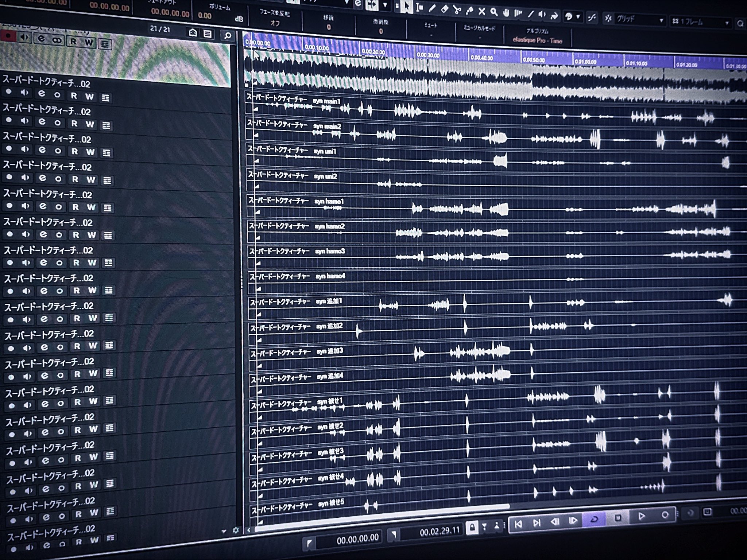Viewport: 747px width, 560px height.
Task: Toggle the locator lock punch button
Action: pos(472,527)
